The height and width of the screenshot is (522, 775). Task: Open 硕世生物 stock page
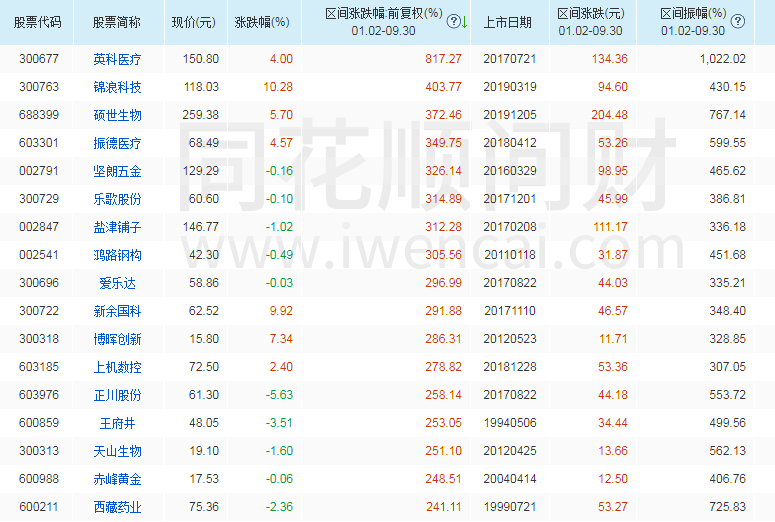point(117,115)
